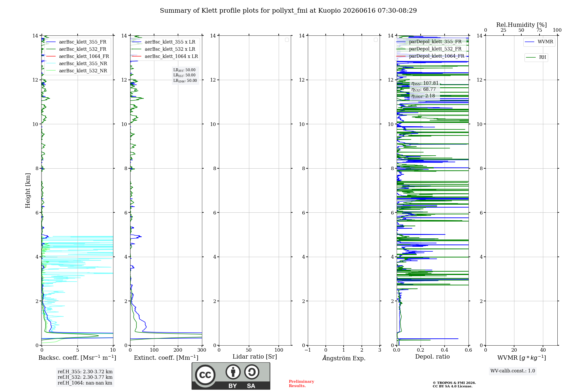The width and height of the screenshot is (577, 392).
Task: Click the ShareAlike circular arrow icon
Action: [x=252, y=372]
